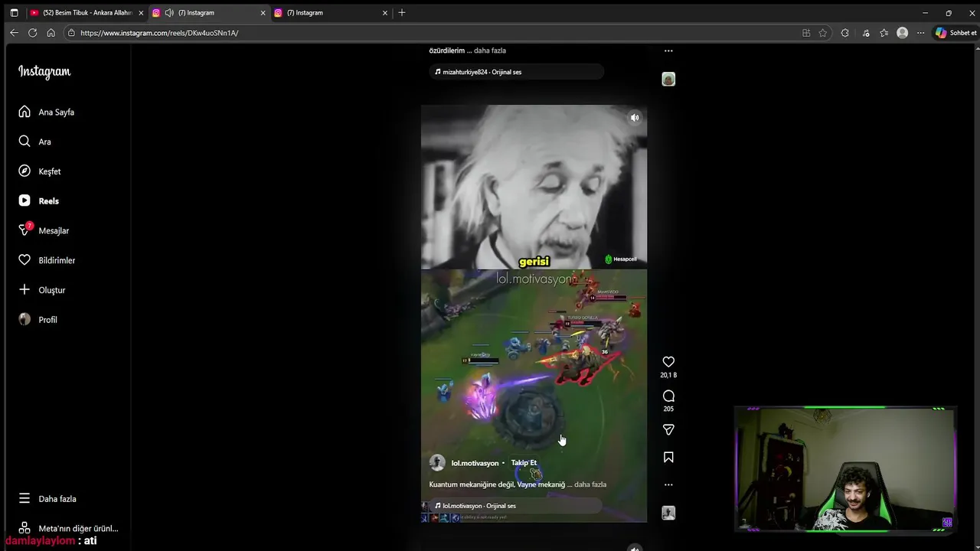Image resolution: width=980 pixels, height=551 pixels.
Task: Save the reel with bookmark icon
Action: click(668, 457)
